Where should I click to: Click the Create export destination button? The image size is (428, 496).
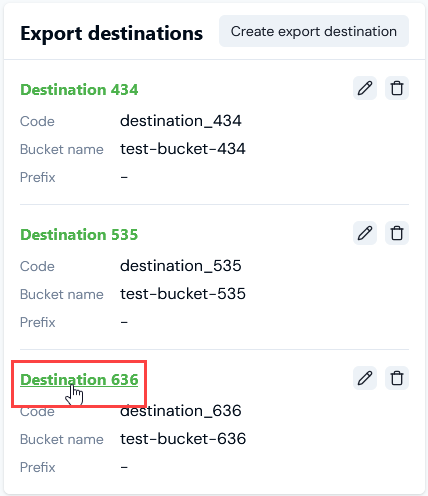click(314, 31)
